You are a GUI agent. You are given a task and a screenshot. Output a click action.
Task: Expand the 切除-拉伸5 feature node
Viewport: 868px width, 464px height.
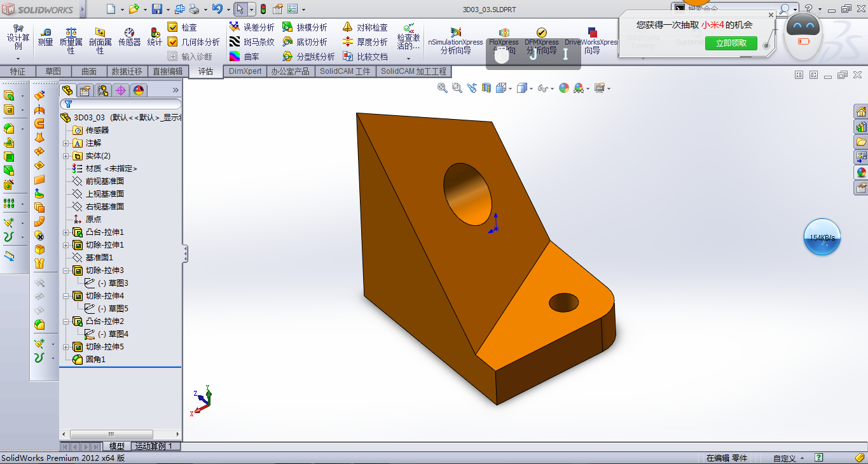pos(66,347)
